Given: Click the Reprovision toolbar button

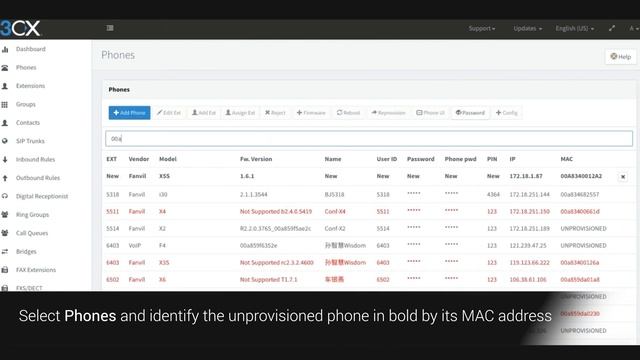Looking at the screenshot, I should click(388, 113).
